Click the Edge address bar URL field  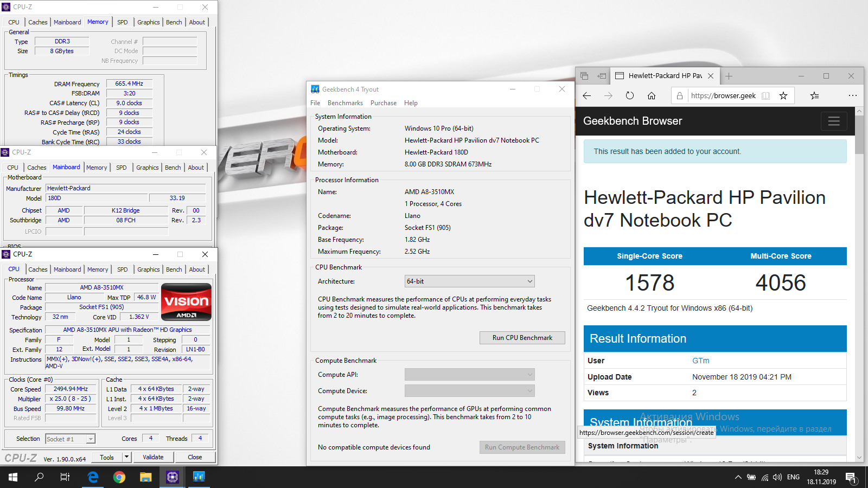[723, 95]
